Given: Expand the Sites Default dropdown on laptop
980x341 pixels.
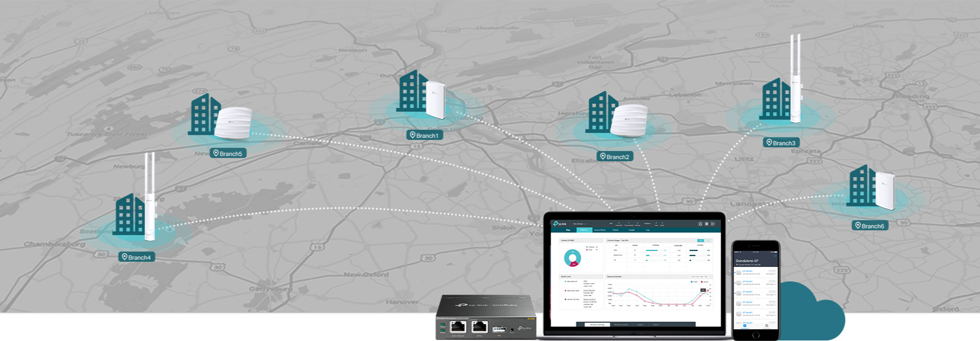Looking at the screenshot, I should click(579, 224).
